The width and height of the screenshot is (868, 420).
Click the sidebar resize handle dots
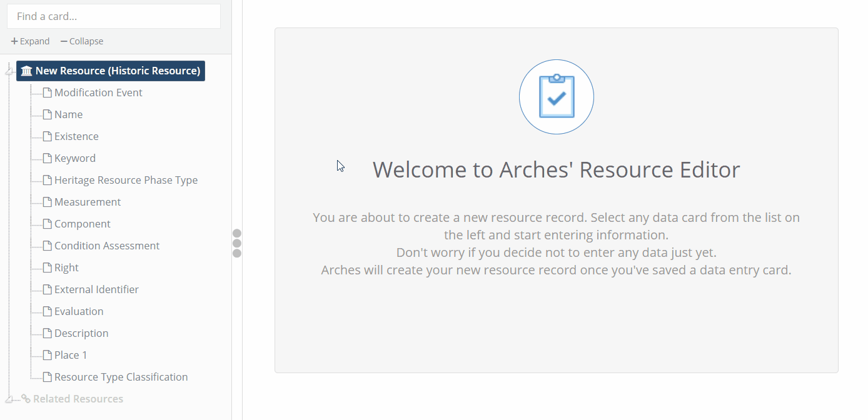click(237, 243)
